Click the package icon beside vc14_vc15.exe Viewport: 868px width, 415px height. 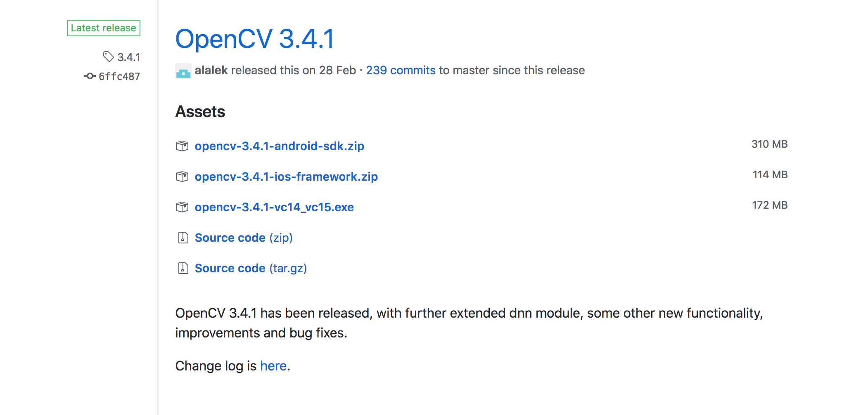pyautogui.click(x=182, y=207)
